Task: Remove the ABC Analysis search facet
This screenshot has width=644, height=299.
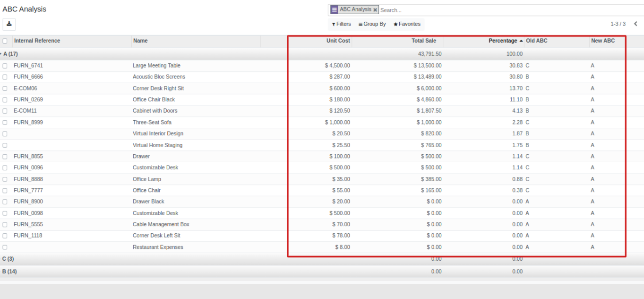Action: coord(375,10)
